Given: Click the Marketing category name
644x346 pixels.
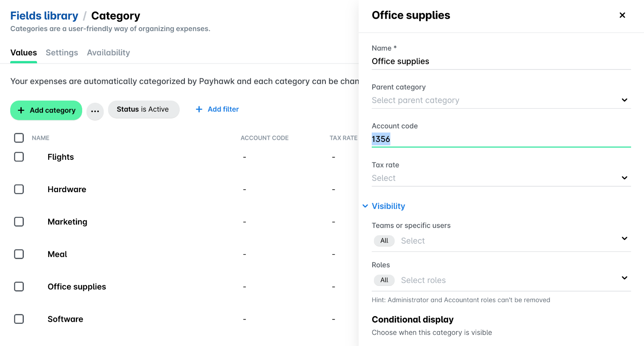Looking at the screenshot, I should [67, 222].
